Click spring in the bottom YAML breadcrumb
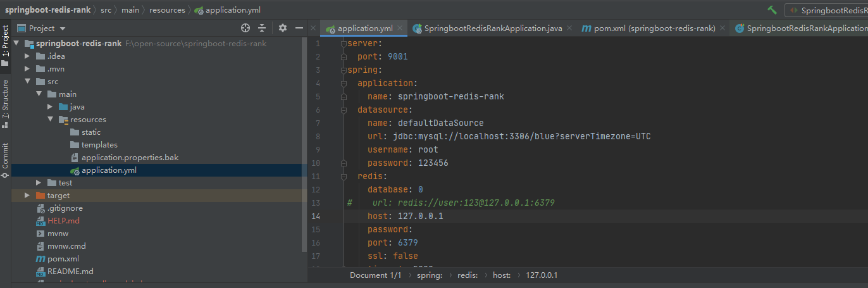868x288 pixels. pyautogui.click(x=428, y=275)
